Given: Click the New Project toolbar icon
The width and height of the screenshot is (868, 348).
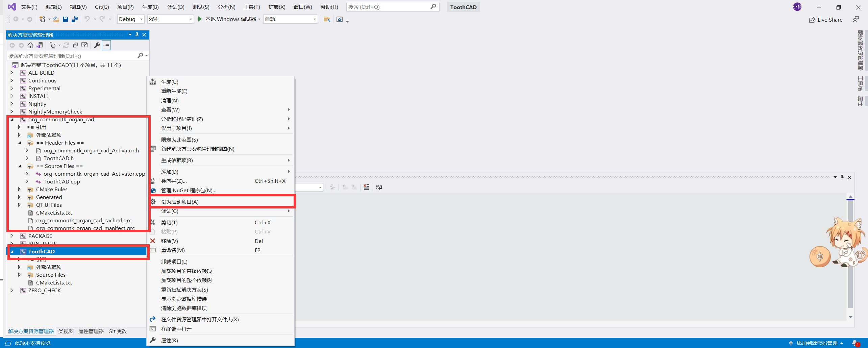Looking at the screenshot, I should pyautogui.click(x=43, y=19).
